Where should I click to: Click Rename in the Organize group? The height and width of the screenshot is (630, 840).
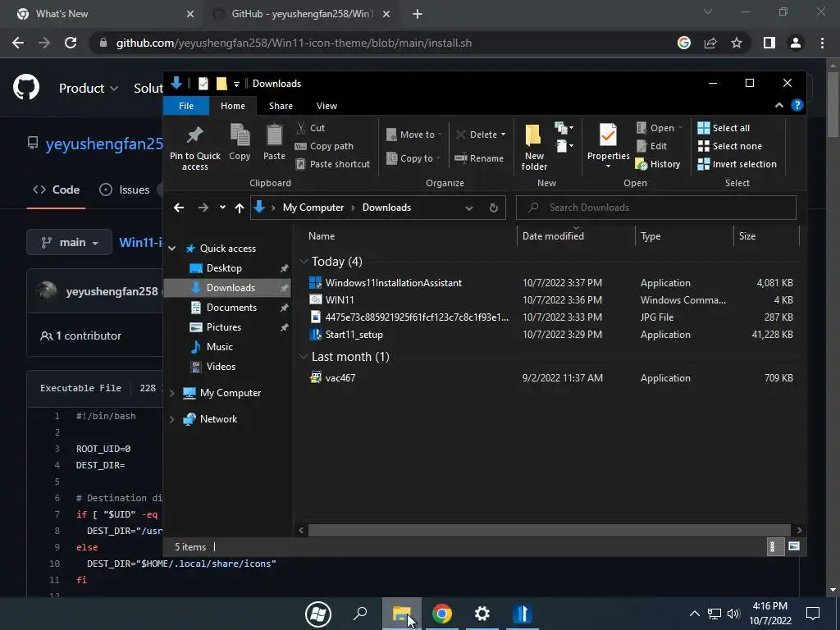479,158
